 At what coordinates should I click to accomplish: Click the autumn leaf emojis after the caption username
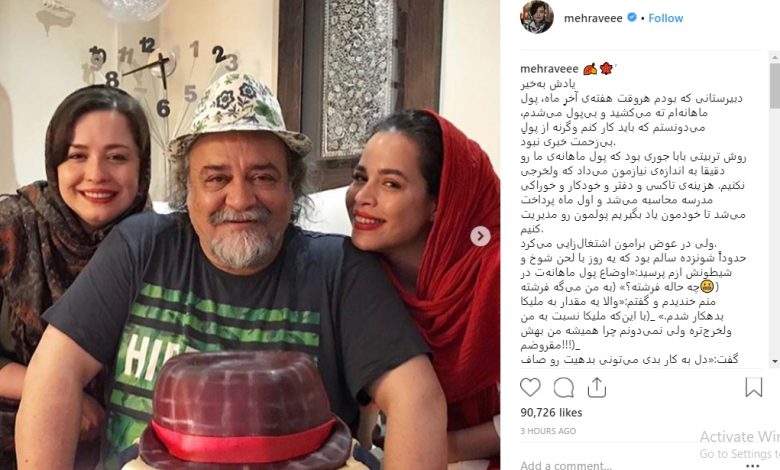(x=598, y=69)
